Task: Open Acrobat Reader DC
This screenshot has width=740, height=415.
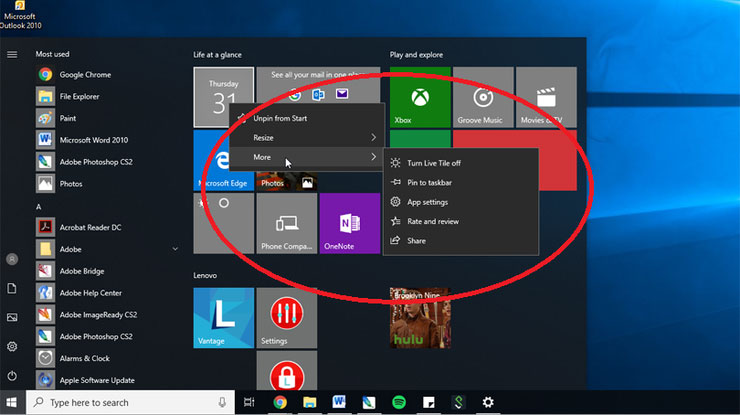Action: point(90,227)
